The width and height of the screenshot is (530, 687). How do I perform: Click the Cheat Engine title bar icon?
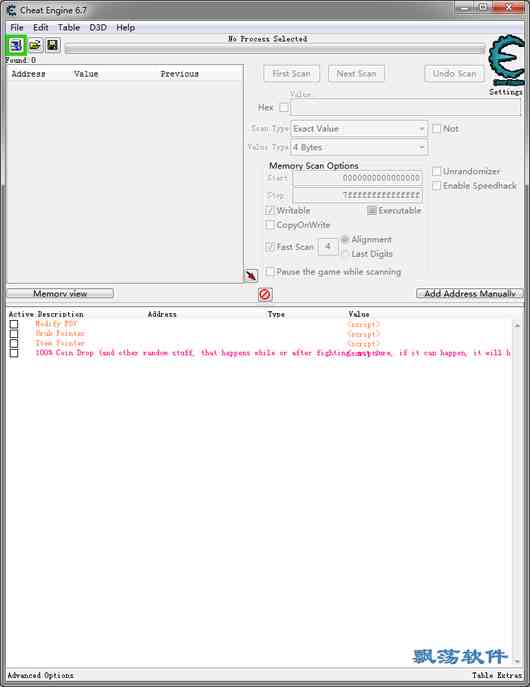tap(11, 10)
